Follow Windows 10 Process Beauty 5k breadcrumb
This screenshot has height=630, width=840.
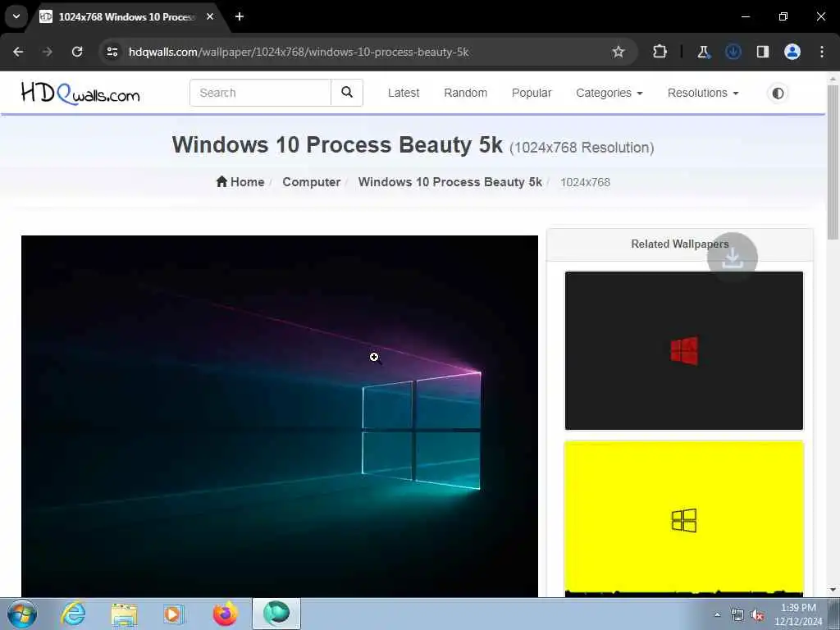(x=450, y=182)
